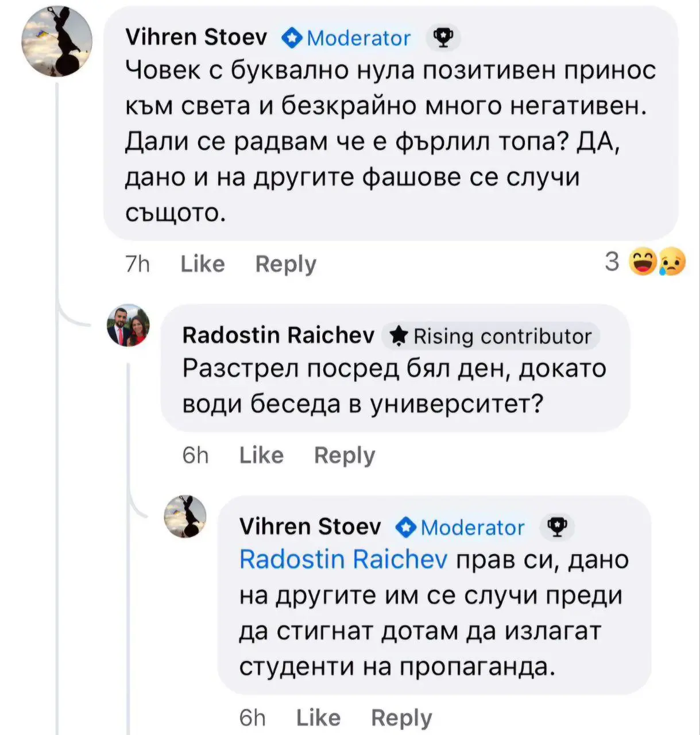700x735 pixels.
Task: Open the blue Radostin Raichev mention link
Action: pyautogui.click(x=343, y=559)
